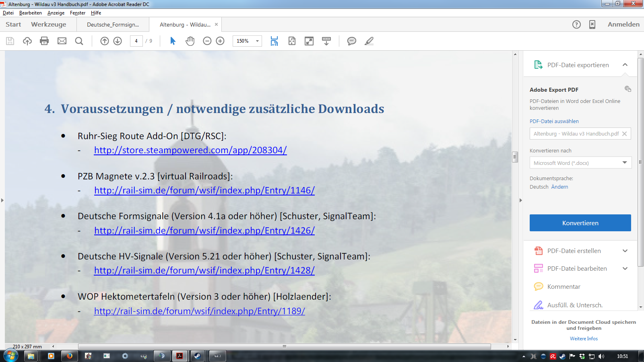Image resolution: width=644 pixels, height=362 pixels.
Task: Click the full screen mode icon
Action: [x=309, y=41]
